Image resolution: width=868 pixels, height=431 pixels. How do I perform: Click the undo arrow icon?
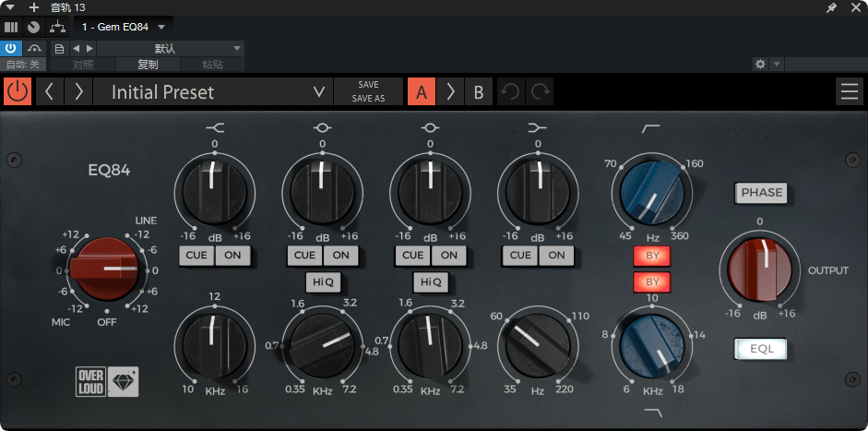pos(510,91)
